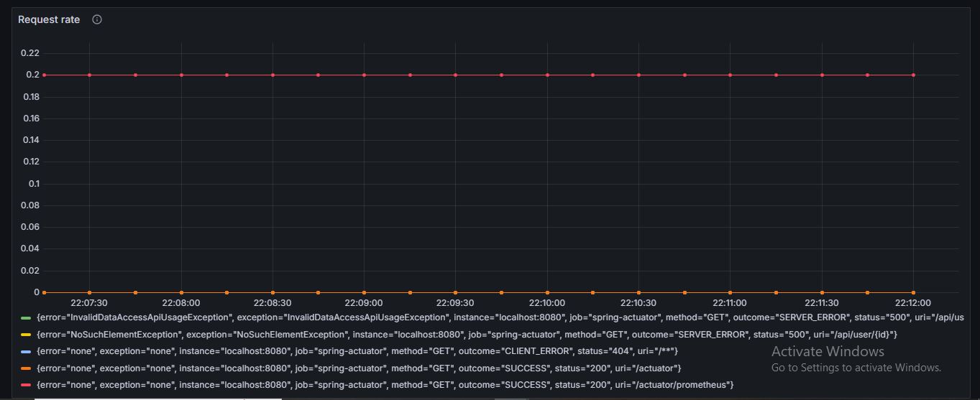
Task: Click the green InvalidDataAccessApiUsageException legend color swatch
Action: click(26, 317)
